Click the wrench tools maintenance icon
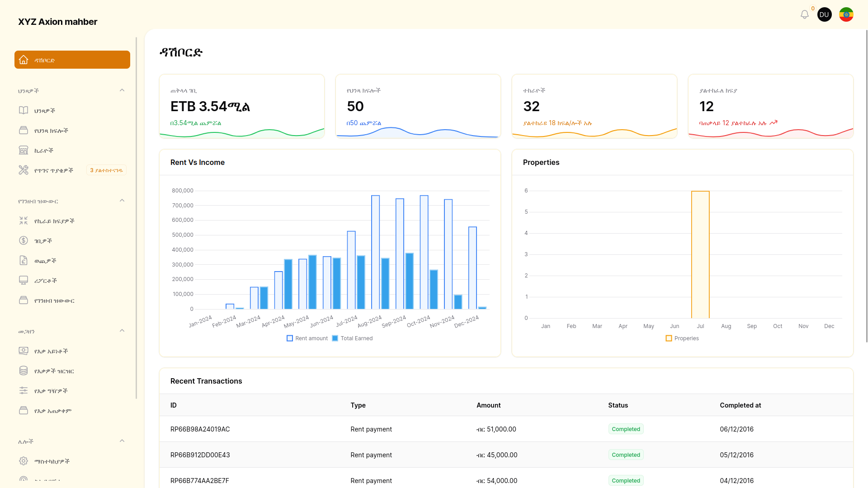The height and width of the screenshot is (488, 868). point(24,170)
